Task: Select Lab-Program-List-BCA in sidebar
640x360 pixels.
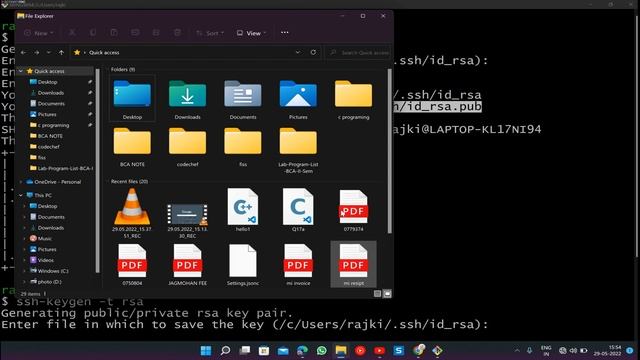Action: click(61, 168)
